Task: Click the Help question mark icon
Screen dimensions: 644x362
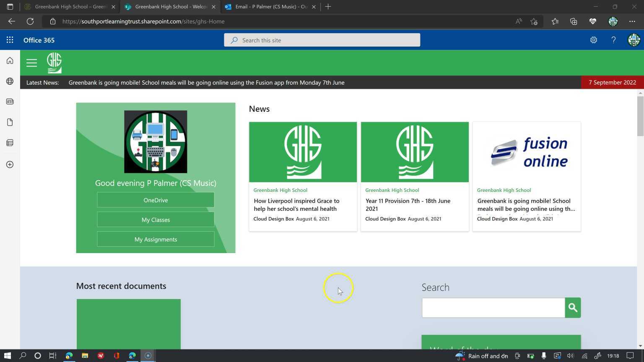Action: pyautogui.click(x=613, y=40)
